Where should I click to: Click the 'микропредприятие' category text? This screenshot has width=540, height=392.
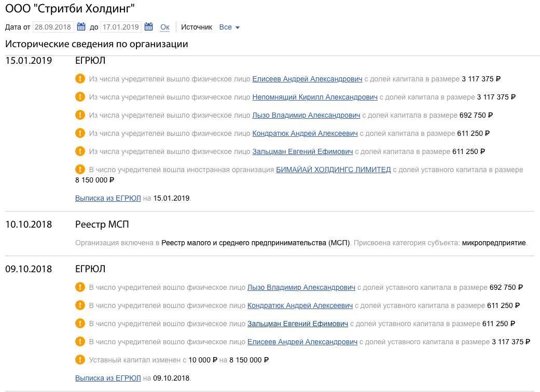pyautogui.click(x=494, y=243)
